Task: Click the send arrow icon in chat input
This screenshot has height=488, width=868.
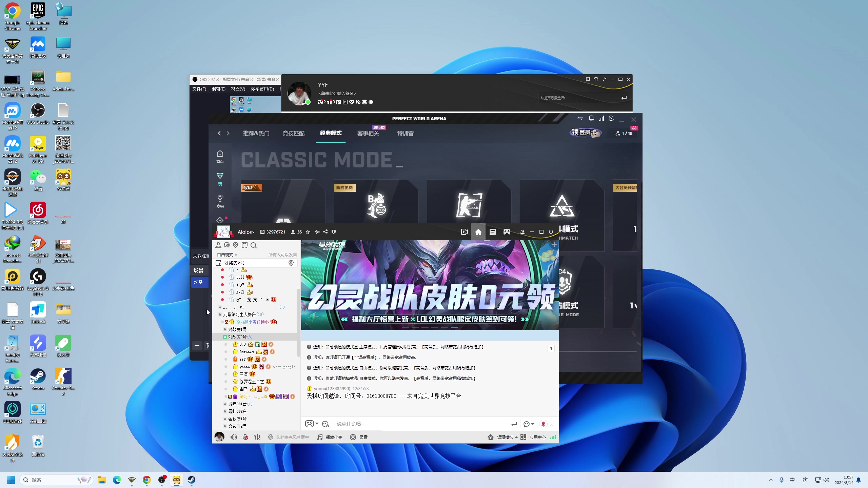Action: pyautogui.click(x=514, y=424)
